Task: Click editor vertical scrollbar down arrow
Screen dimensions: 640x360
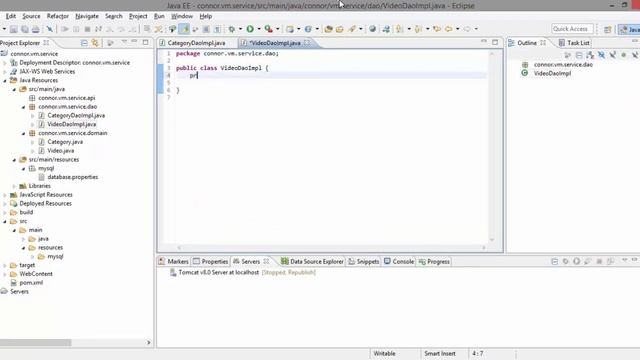Action: click(x=492, y=240)
